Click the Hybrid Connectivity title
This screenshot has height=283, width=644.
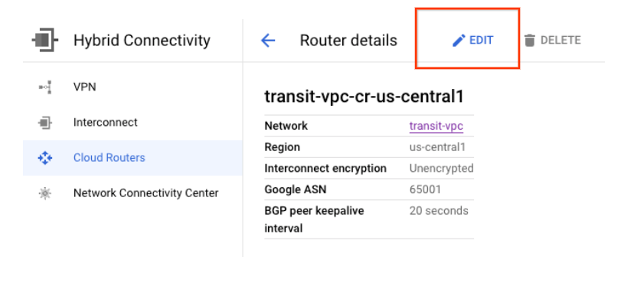point(142,41)
